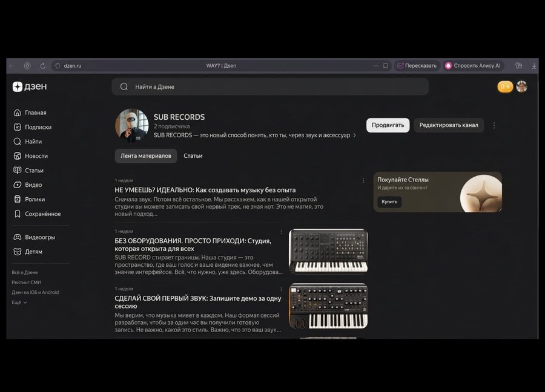Viewport: 545px width, 392px height.
Task: Switch to the Статьи tab
Action: [x=193, y=156]
